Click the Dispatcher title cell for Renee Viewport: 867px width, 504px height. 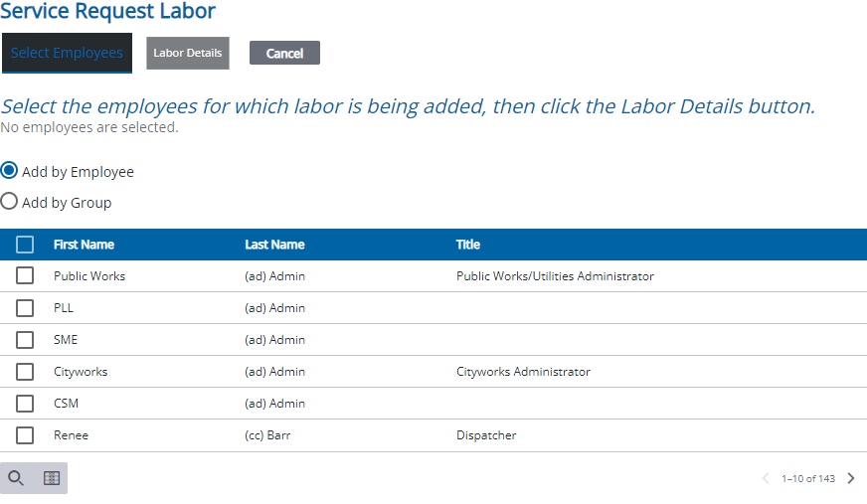coord(486,435)
